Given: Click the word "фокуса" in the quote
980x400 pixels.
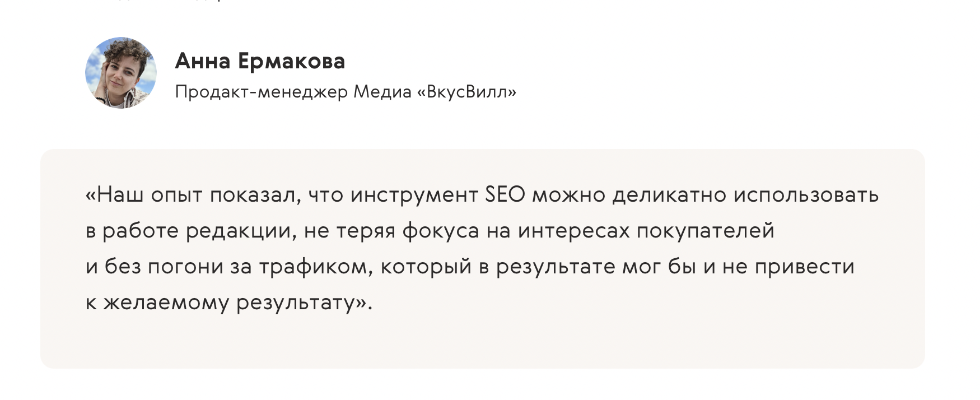Looking at the screenshot, I should pos(441,231).
